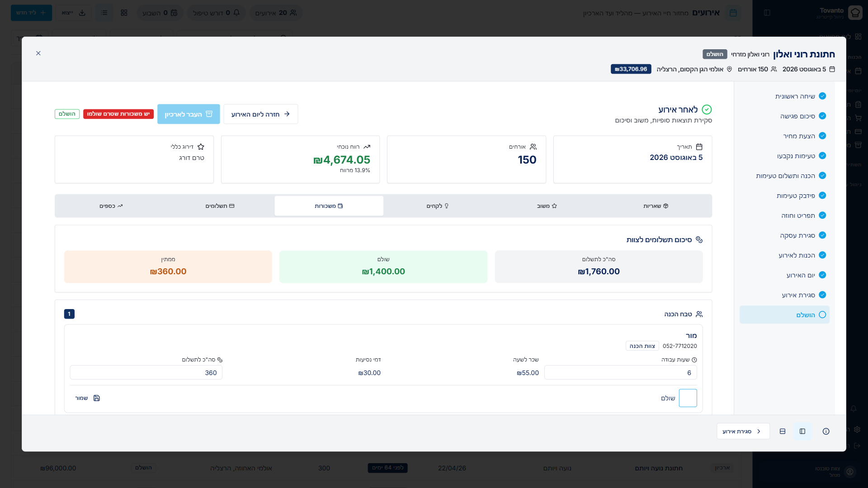Click the ₪4,674.05 profit value
Image resolution: width=868 pixels, height=488 pixels.
point(342,160)
